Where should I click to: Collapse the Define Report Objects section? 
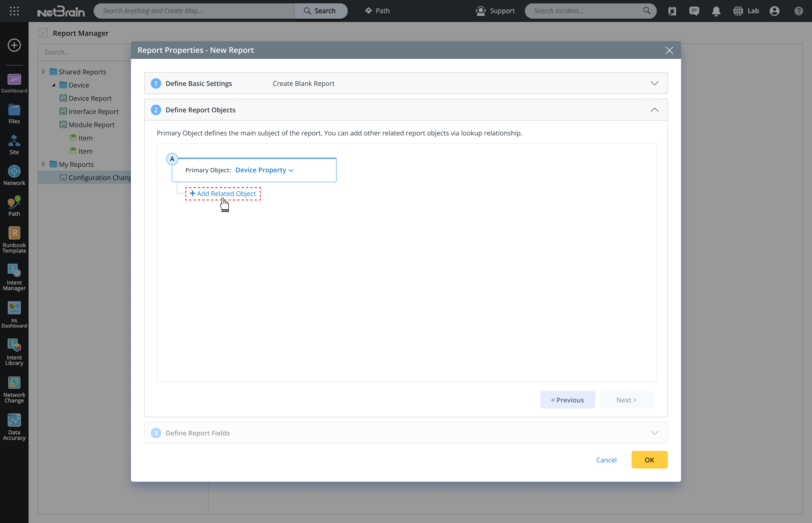(x=654, y=110)
